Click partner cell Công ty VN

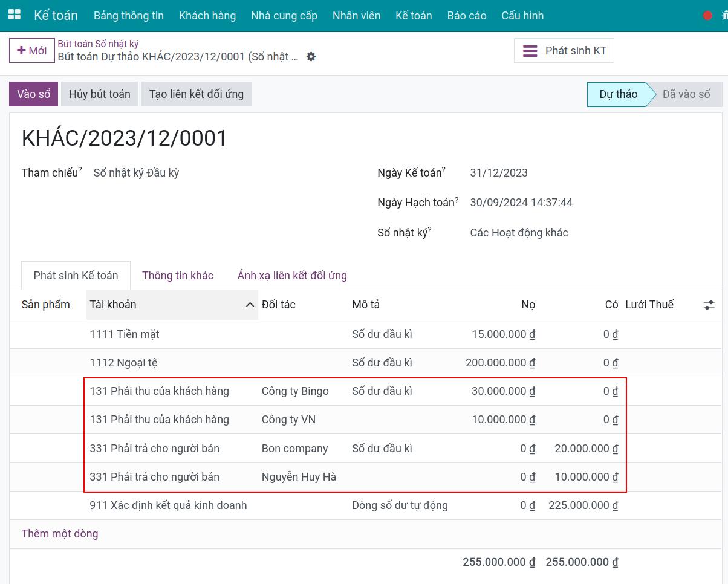click(288, 420)
